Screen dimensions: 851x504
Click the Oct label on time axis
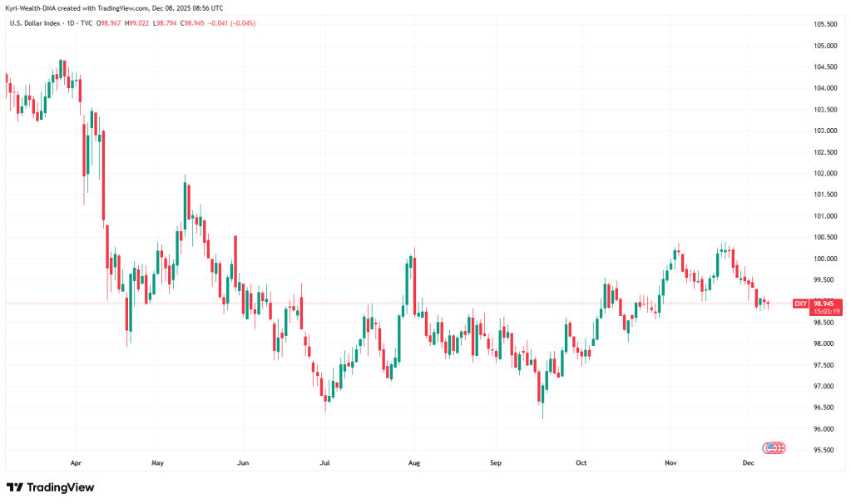[581, 461]
